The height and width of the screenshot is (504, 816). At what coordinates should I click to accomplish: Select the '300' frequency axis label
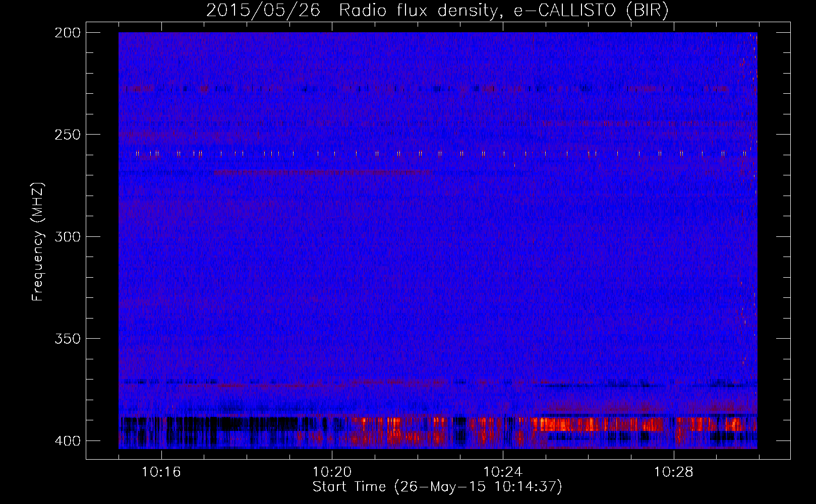pos(67,236)
